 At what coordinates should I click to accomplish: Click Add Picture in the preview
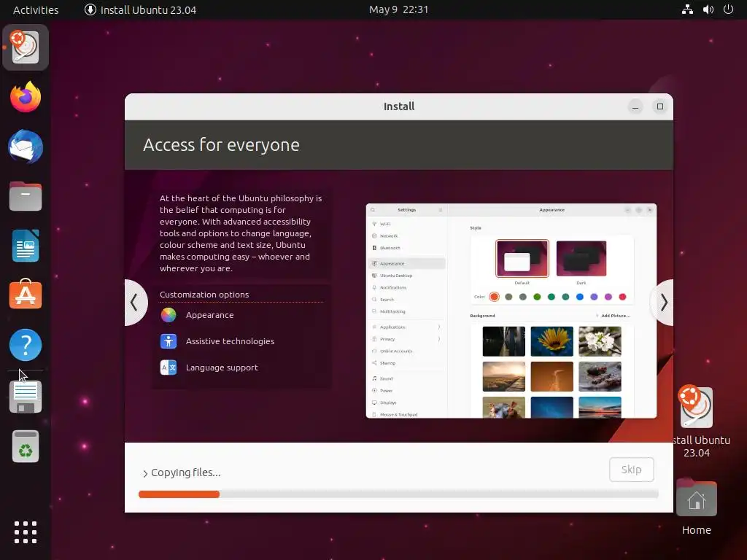[x=613, y=316]
